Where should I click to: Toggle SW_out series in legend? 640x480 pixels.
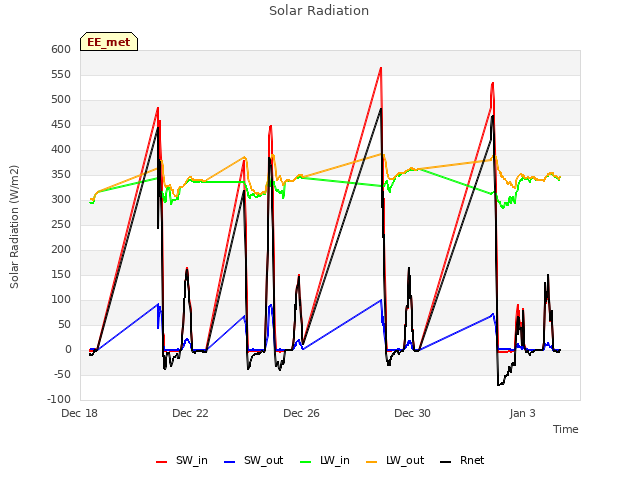coord(253,460)
